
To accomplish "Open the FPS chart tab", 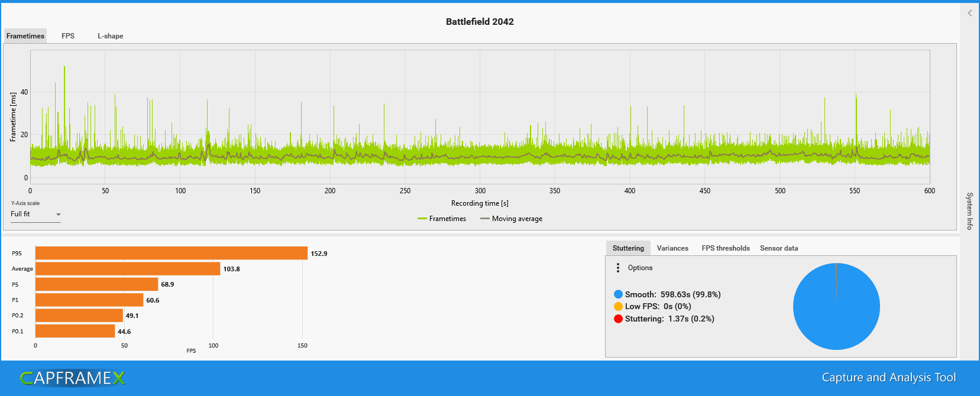I will coord(68,36).
